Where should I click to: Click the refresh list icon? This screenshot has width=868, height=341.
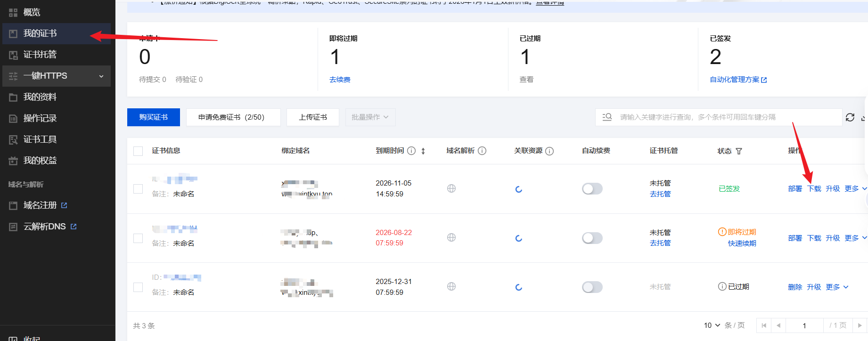click(850, 117)
